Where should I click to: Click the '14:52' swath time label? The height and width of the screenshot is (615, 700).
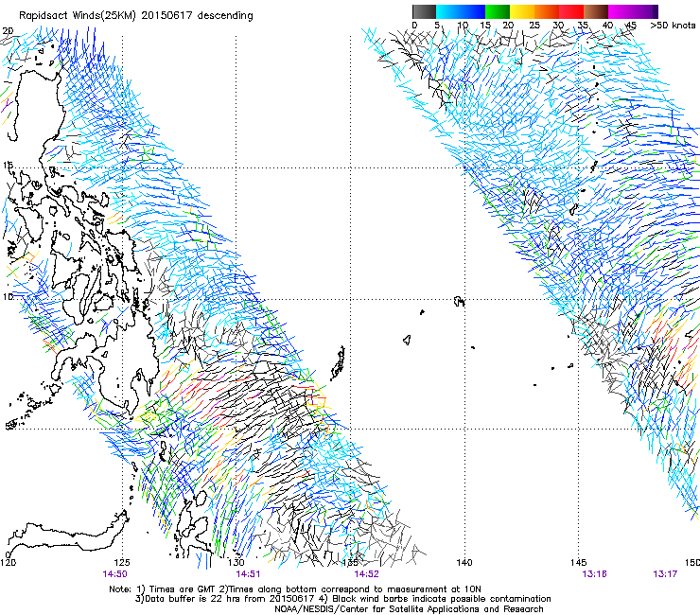(x=366, y=574)
